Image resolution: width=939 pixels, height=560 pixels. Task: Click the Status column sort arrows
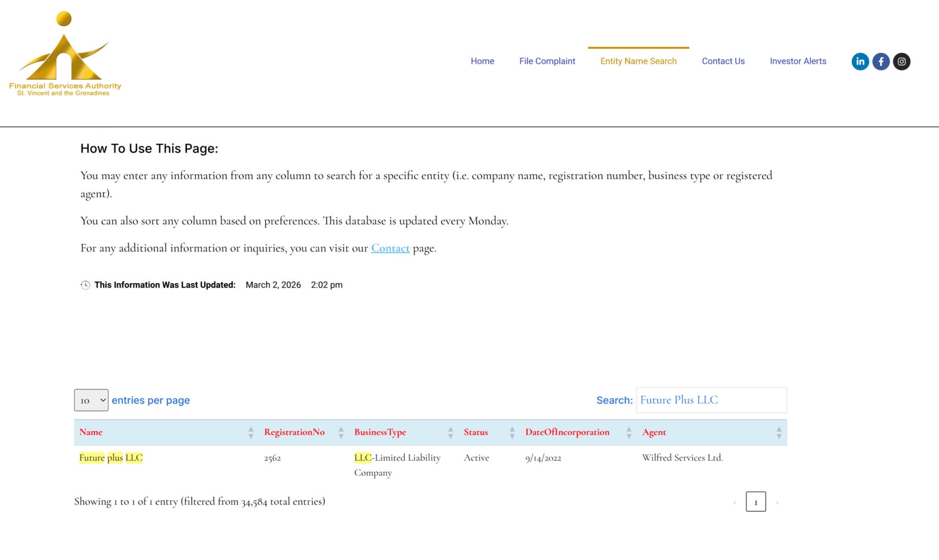tap(512, 433)
